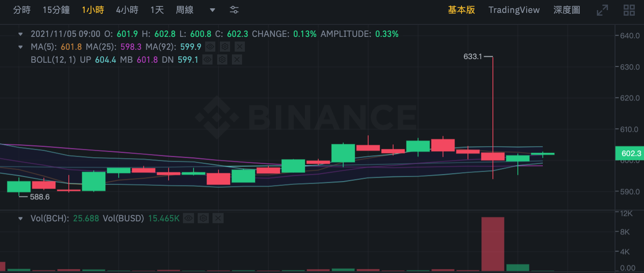The width and height of the screenshot is (644, 273).
Task: Switch to 深度圖 depth chart
Action: [567, 10]
